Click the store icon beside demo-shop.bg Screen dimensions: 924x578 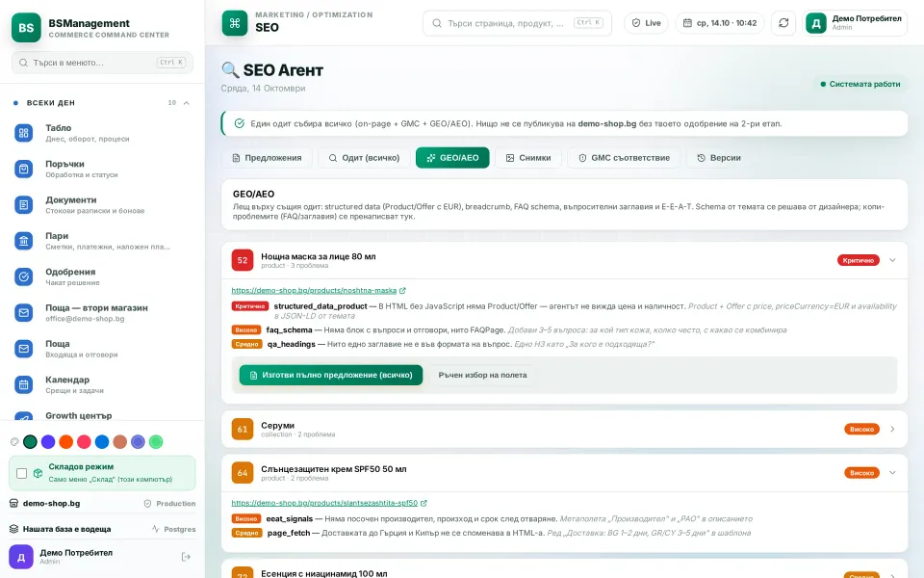(x=14, y=504)
